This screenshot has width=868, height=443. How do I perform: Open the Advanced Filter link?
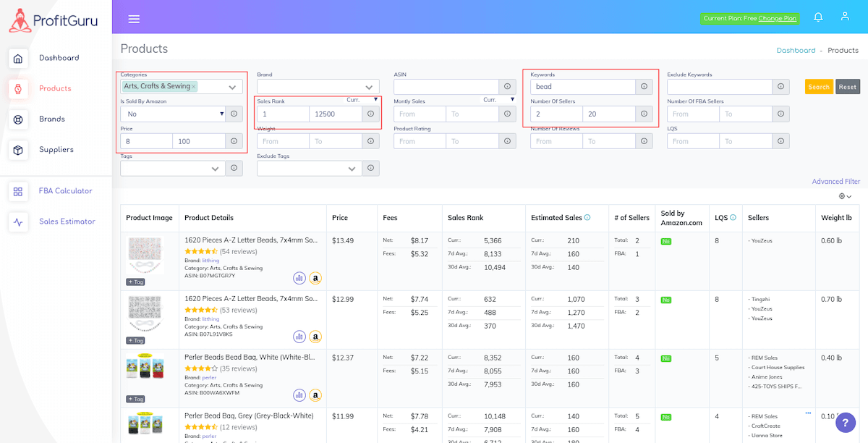(836, 182)
